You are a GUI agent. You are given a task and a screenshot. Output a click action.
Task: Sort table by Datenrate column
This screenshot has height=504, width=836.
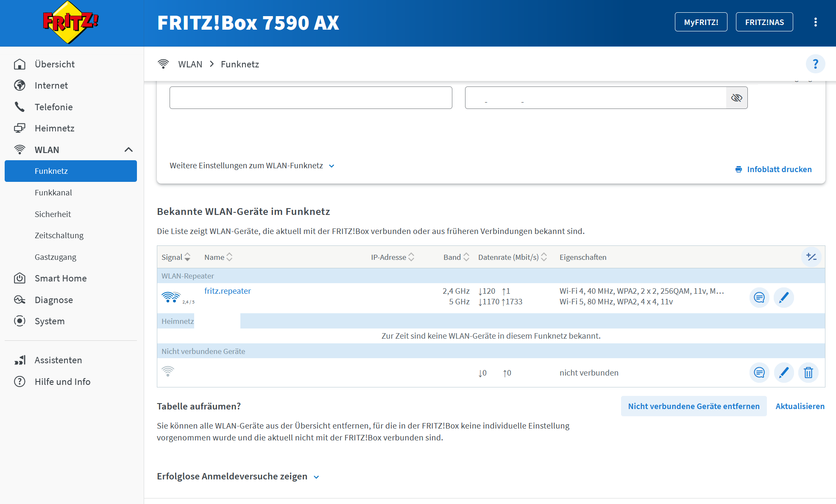(x=512, y=257)
